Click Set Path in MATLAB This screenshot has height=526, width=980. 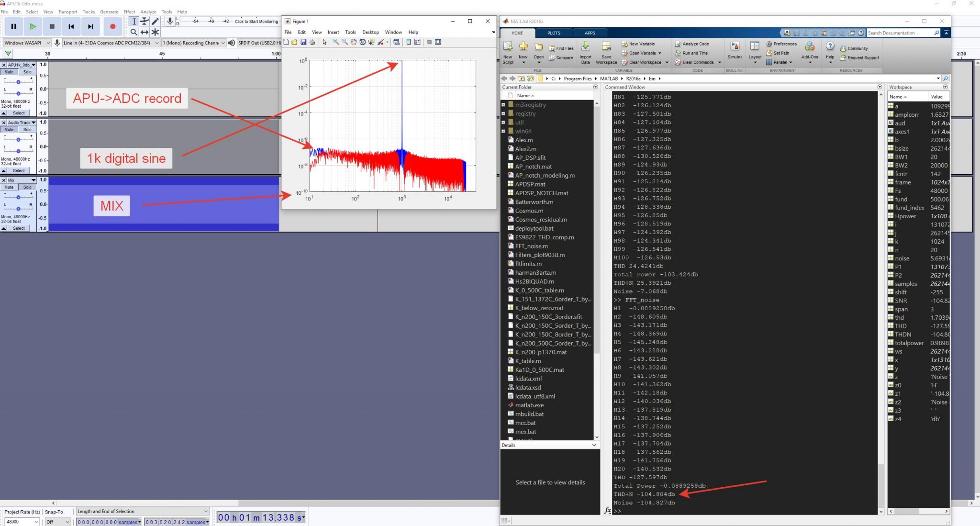tap(778, 53)
